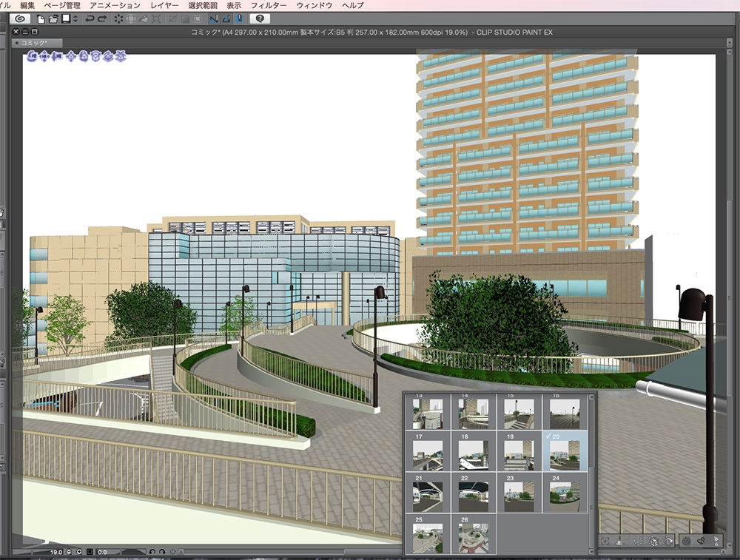Select camera angle preset 23
Screen dimensions: 740x560
point(519,493)
